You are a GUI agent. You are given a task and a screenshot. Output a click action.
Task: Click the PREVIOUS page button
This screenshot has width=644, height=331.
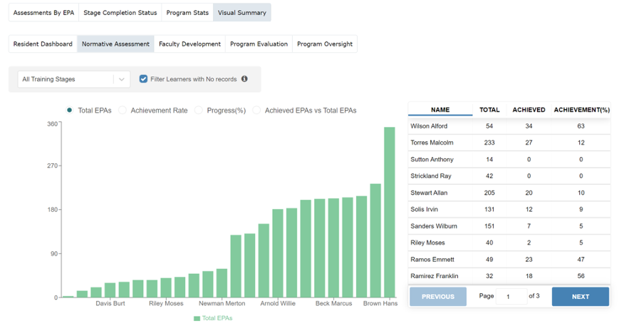point(437,297)
